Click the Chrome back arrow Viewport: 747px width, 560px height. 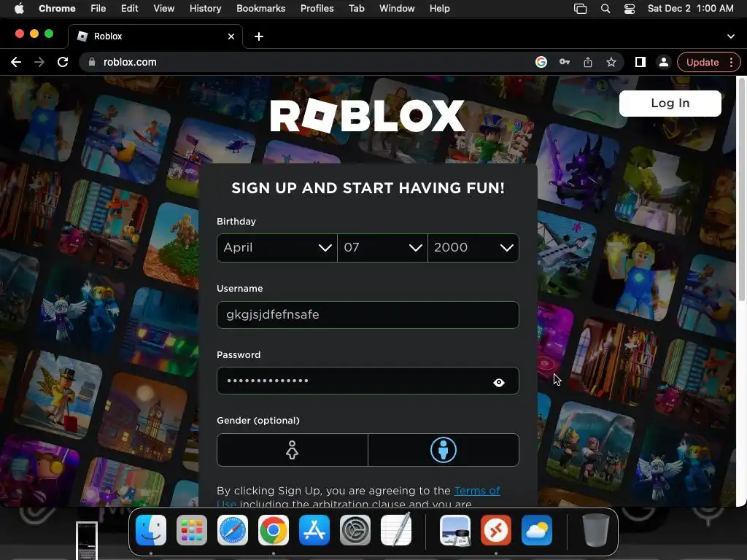point(16,63)
